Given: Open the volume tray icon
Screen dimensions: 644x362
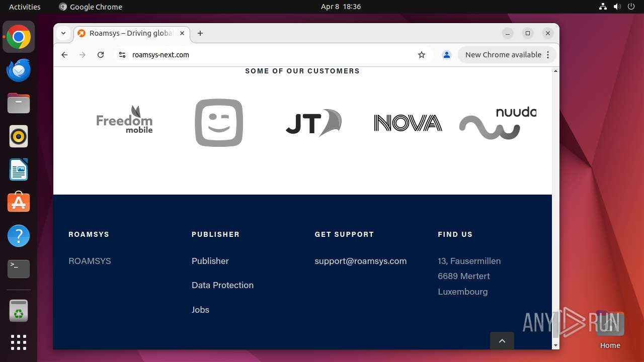Looking at the screenshot, I should coord(617,7).
